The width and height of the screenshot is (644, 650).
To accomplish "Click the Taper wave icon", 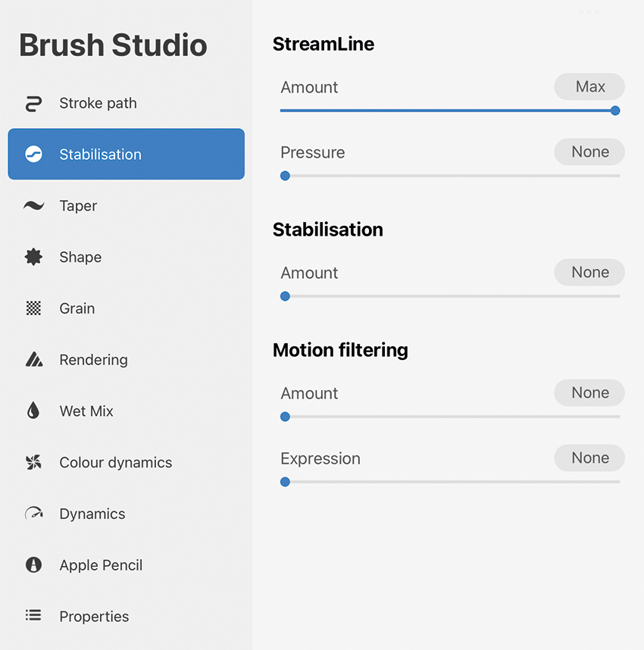I will click(33, 205).
